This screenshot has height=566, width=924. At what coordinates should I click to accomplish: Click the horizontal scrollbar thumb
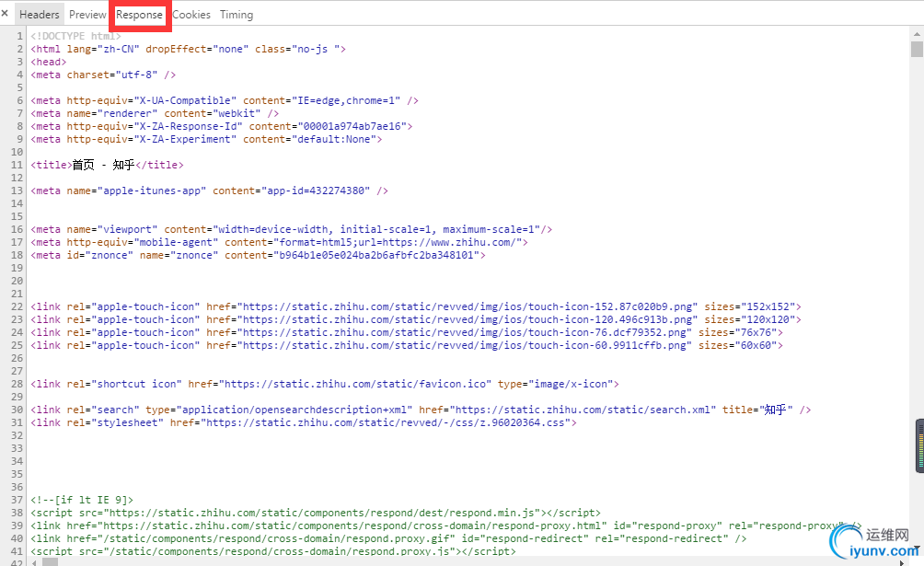pos(50,562)
